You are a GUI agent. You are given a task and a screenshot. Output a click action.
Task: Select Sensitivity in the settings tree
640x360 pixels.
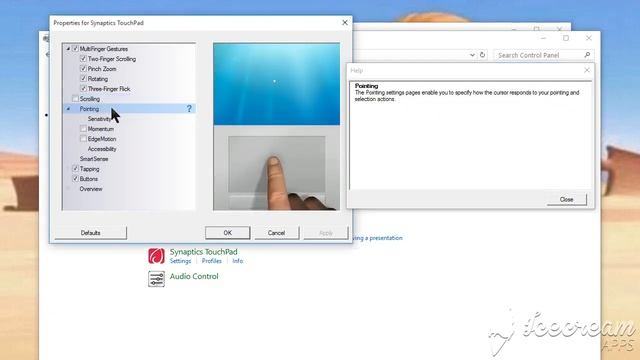99,119
